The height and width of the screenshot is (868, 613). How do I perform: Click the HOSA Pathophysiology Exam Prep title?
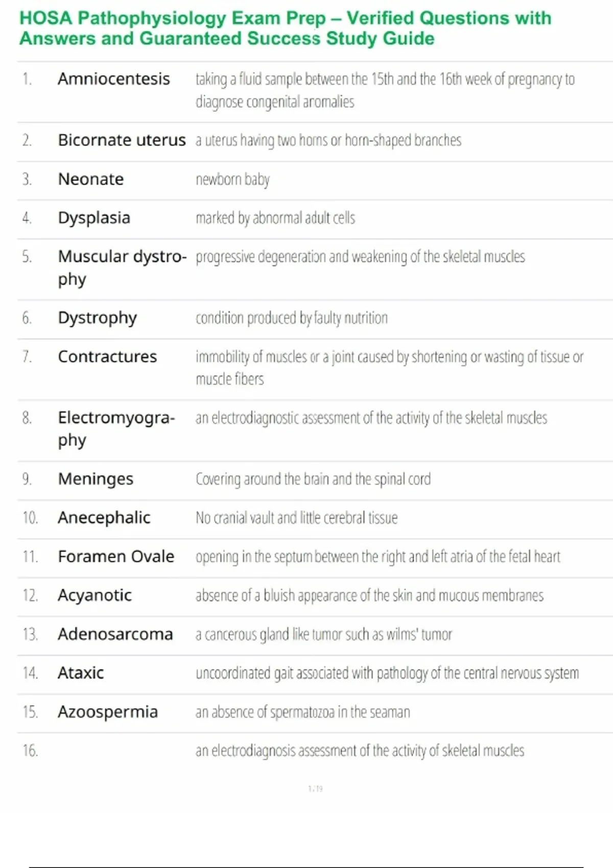(x=285, y=28)
